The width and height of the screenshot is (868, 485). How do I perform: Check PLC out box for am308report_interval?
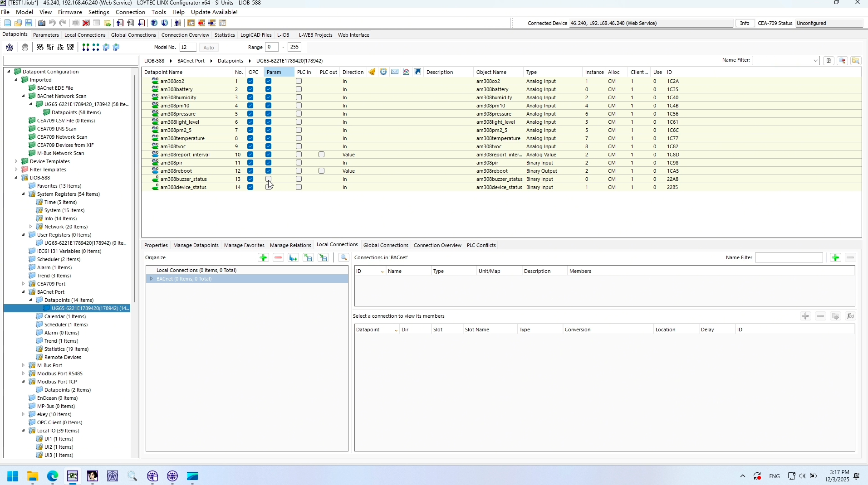coord(322,155)
